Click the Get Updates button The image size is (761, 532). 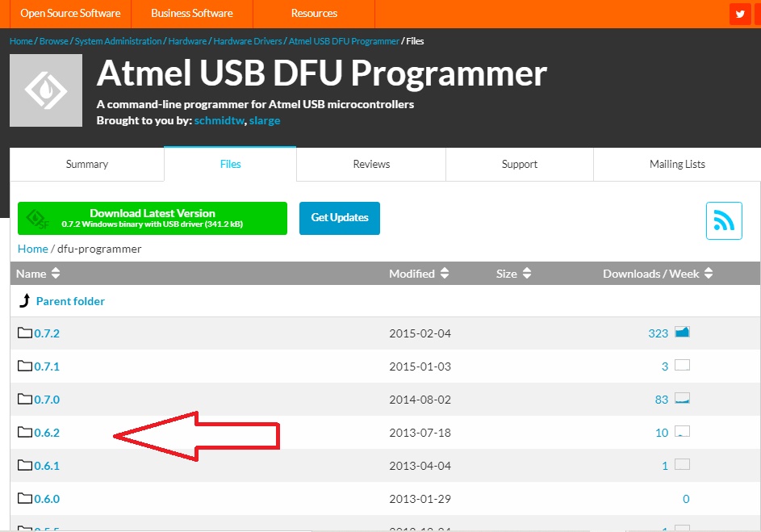[x=339, y=219]
